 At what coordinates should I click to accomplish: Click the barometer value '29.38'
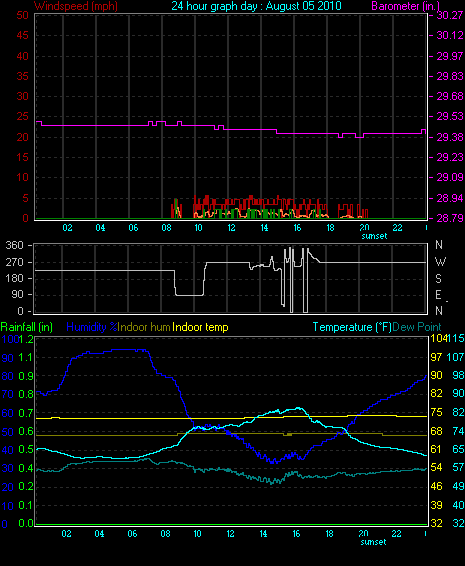[450, 137]
